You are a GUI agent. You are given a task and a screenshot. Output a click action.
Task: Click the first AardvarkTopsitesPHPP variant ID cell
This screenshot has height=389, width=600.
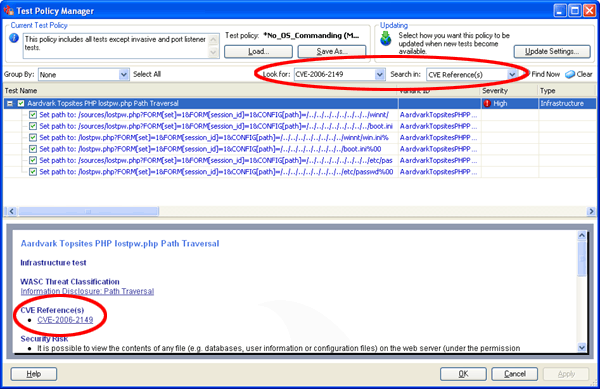pyautogui.click(x=439, y=115)
